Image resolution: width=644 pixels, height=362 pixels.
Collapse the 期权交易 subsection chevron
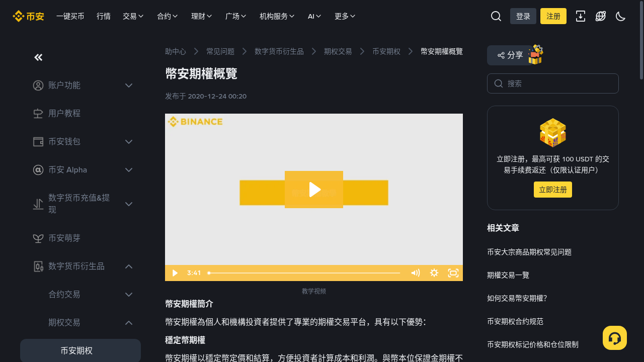click(129, 323)
